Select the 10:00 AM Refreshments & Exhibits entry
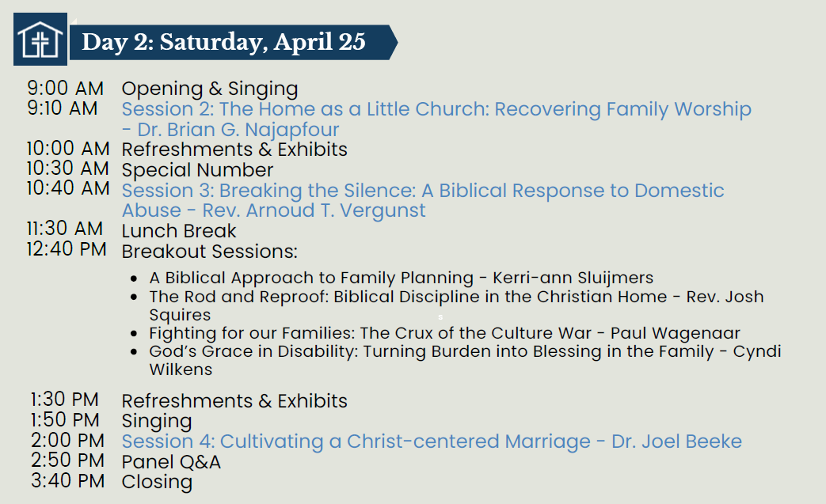Screen dimensions: 826x504 coord(234,149)
